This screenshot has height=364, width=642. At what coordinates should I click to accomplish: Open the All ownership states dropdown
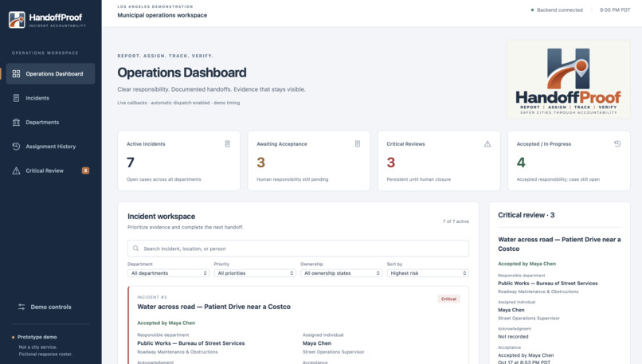pyautogui.click(x=341, y=273)
